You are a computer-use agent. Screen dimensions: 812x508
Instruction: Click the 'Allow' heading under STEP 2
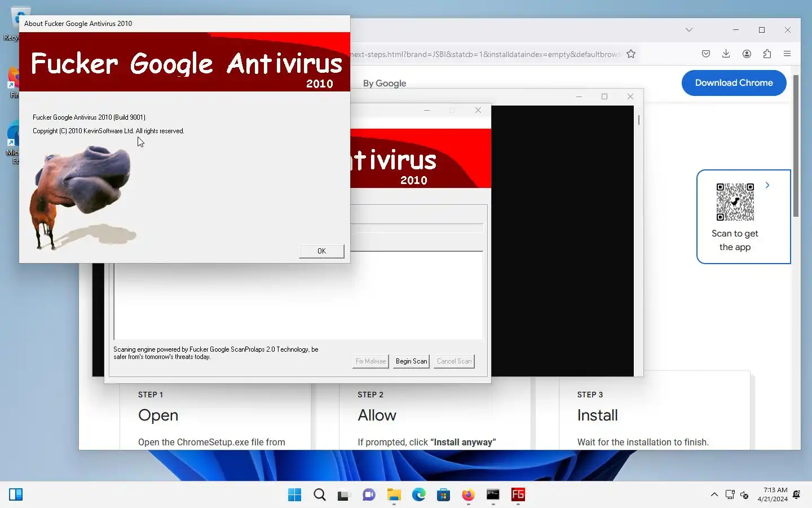click(x=377, y=415)
